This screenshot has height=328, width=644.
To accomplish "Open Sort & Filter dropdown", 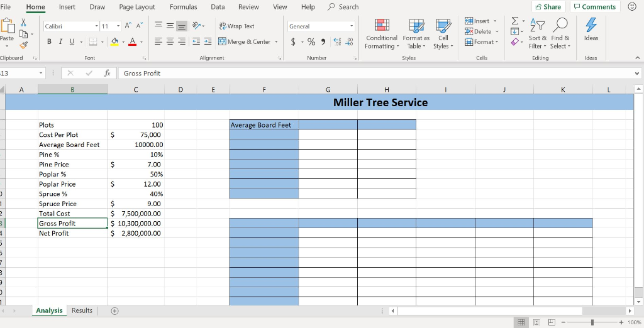I will tap(537, 34).
